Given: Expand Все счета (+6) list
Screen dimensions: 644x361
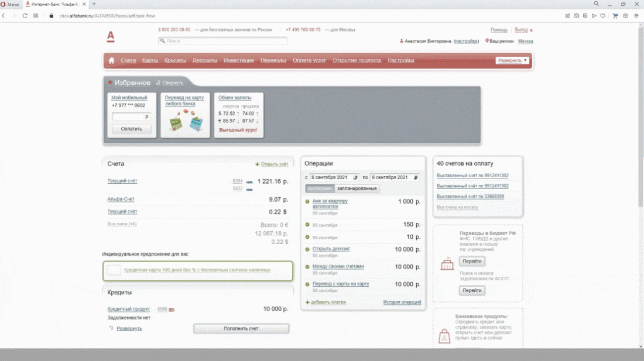Looking at the screenshot, I should (122, 224).
